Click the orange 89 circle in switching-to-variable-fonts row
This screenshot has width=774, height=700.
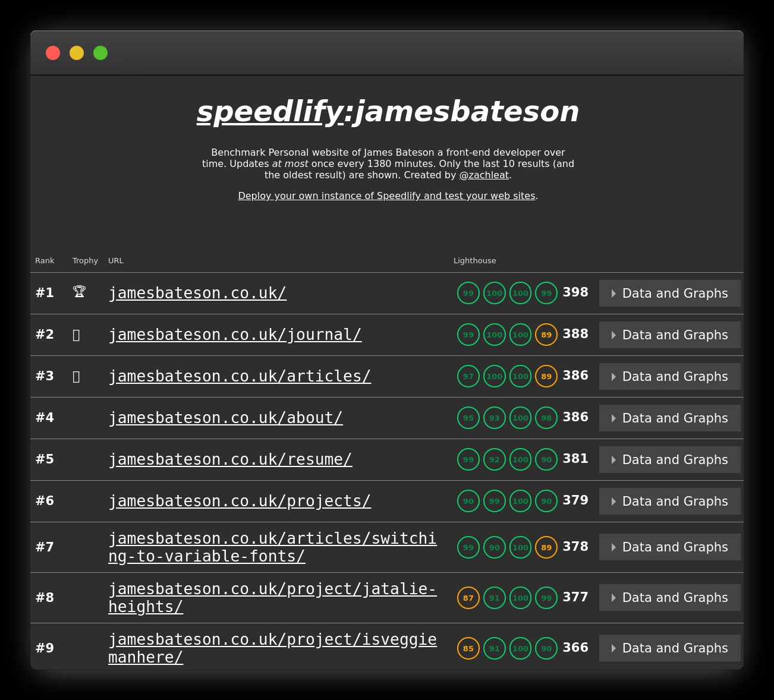point(546,547)
